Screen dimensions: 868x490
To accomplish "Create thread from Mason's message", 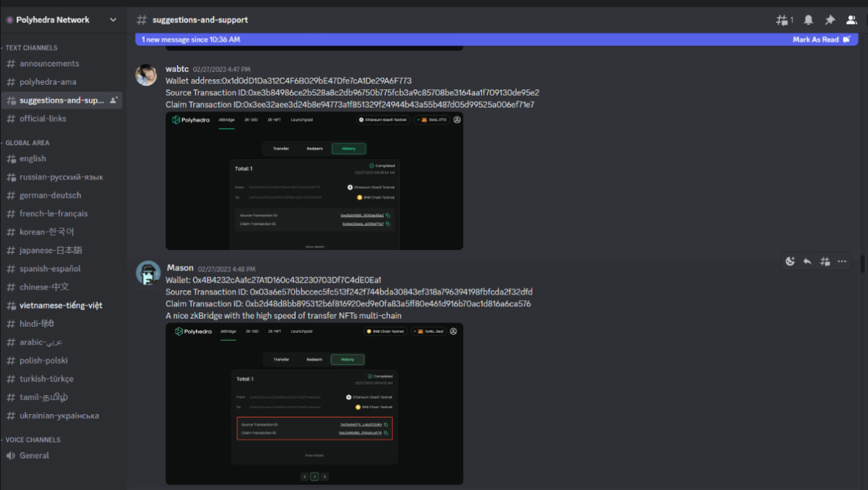I will [825, 261].
